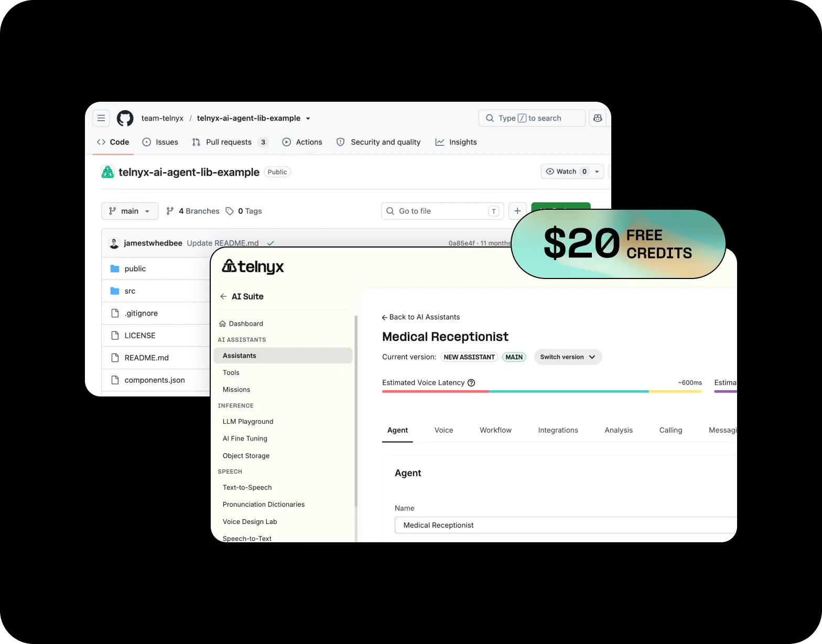Switch to the Integrations tab
The height and width of the screenshot is (644, 822).
click(x=558, y=430)
